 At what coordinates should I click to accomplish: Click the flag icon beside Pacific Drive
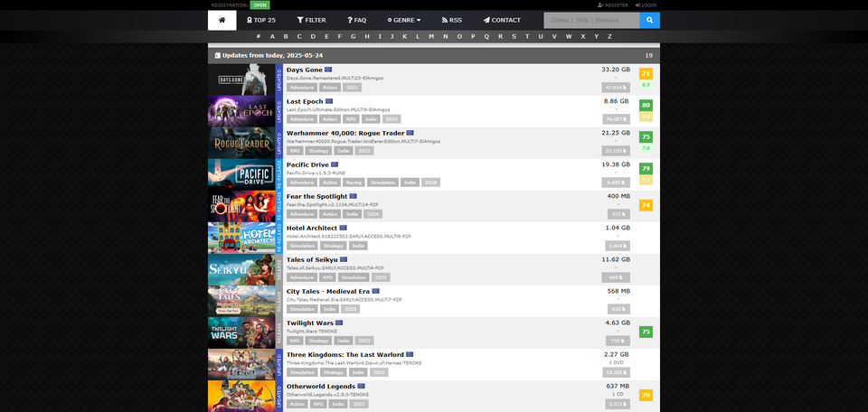click(335, 164)
